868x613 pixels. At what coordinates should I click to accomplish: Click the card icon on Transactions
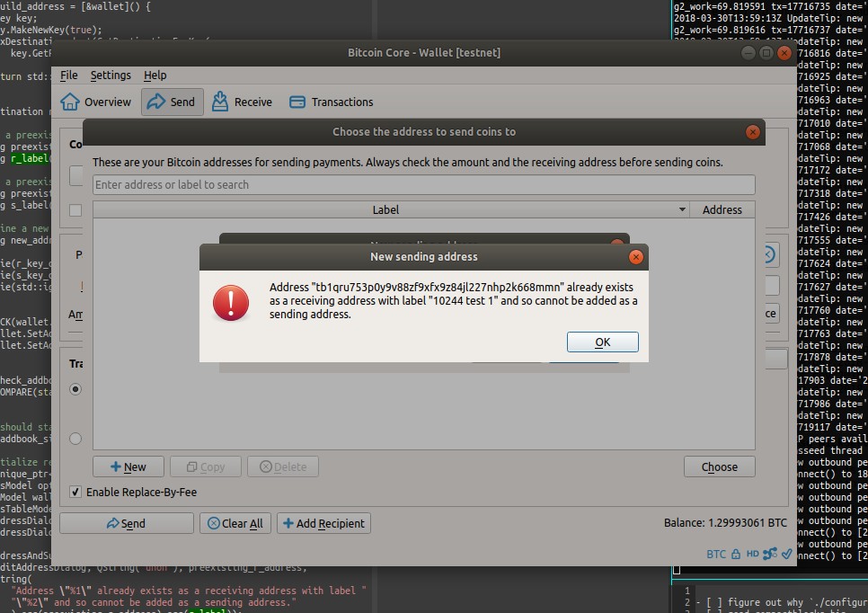[297, 102]
